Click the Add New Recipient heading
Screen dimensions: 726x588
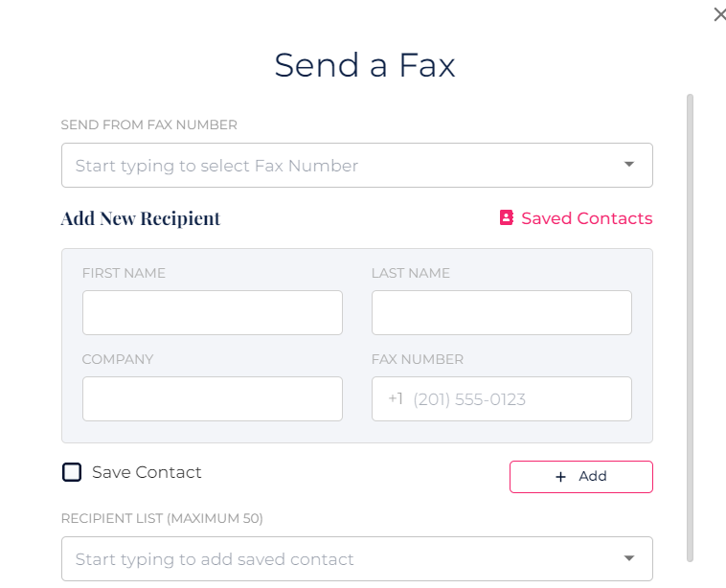[141, 218]
